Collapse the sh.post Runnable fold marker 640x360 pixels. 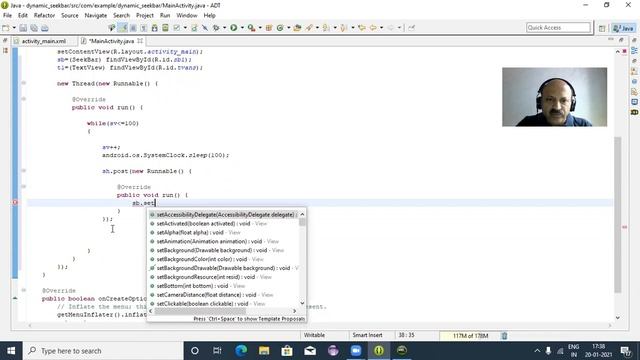pos(24,171)
